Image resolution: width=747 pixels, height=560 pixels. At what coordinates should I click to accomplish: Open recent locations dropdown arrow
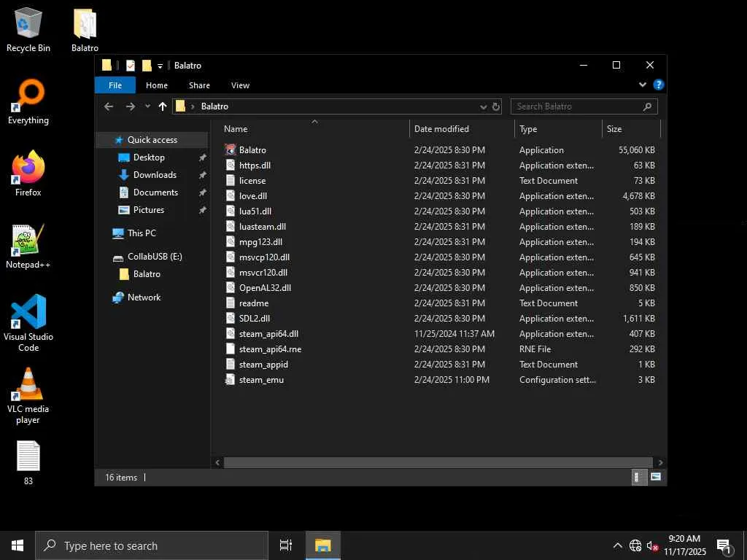pyautogui.click(x=147, y=106)
